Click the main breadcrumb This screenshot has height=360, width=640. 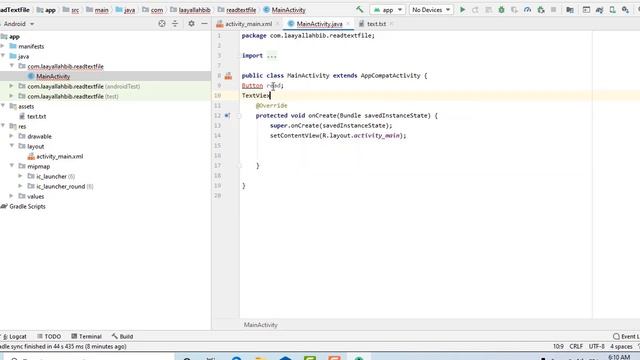coord(101,10)
